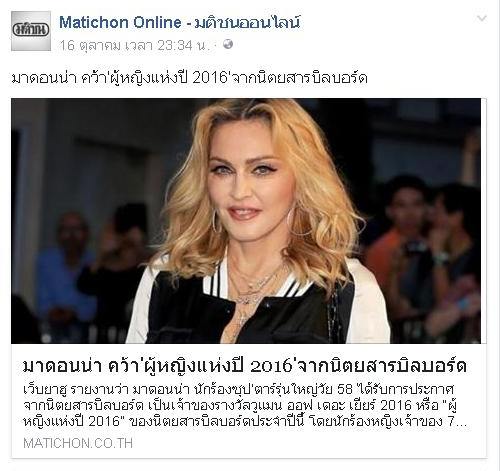Screen dimensions: 500x471
Task: Click the first description line starting เว็บยาฮู
Action: 239,389
